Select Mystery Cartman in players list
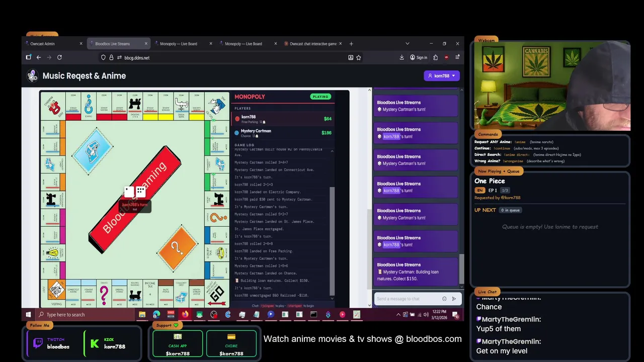This screenshot has height=362, width=644. (283, 133)
